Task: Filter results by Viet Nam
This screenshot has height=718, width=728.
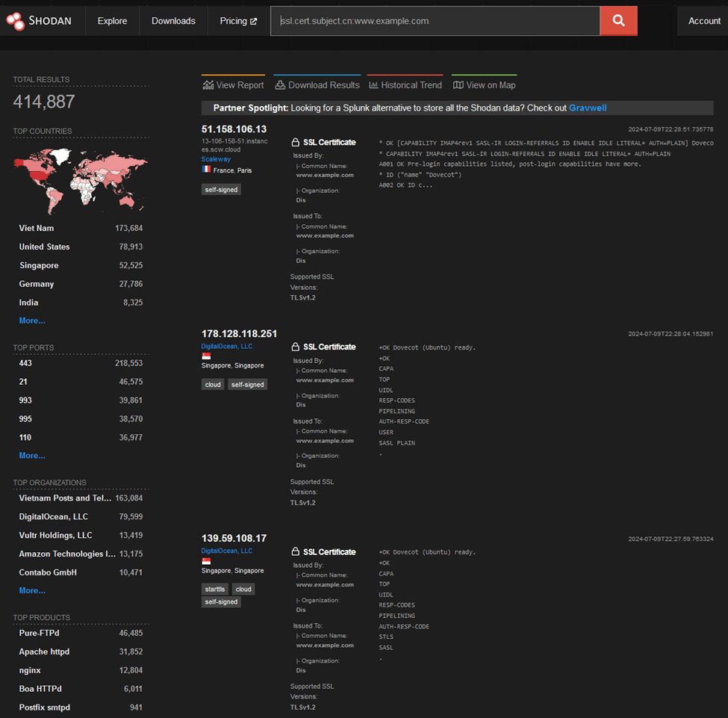Action: (x=81, y=228)
